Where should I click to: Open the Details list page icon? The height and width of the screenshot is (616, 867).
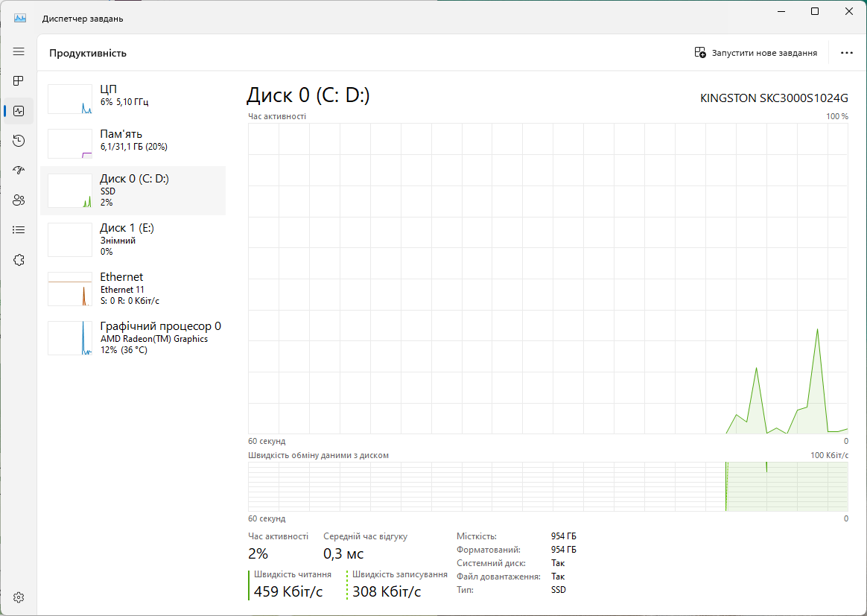[19, 229]
